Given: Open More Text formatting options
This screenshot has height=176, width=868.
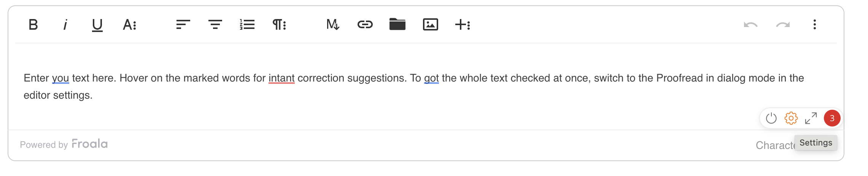Looking at the screenshot, I should click(x=130, y=25).
